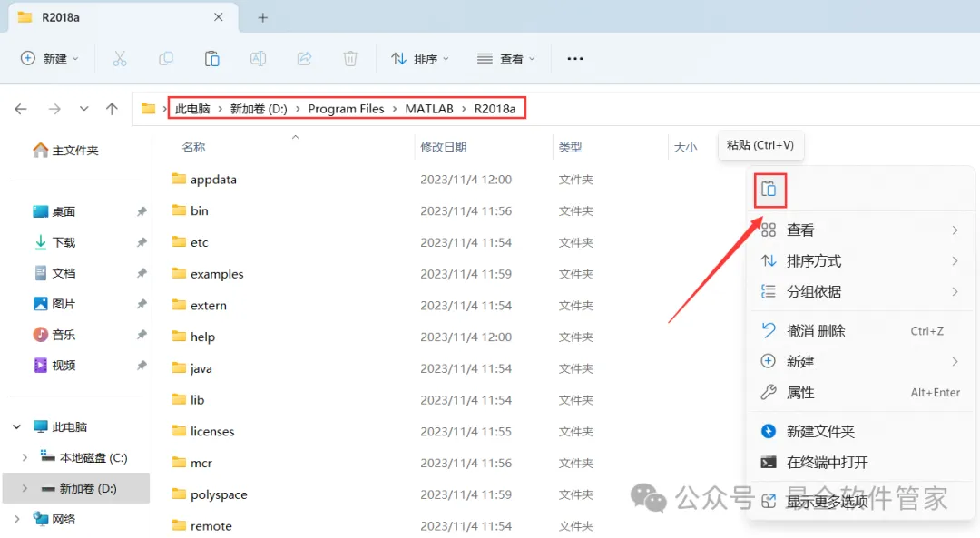Select the lib folder
980x538 pixels.
(188, 400)
